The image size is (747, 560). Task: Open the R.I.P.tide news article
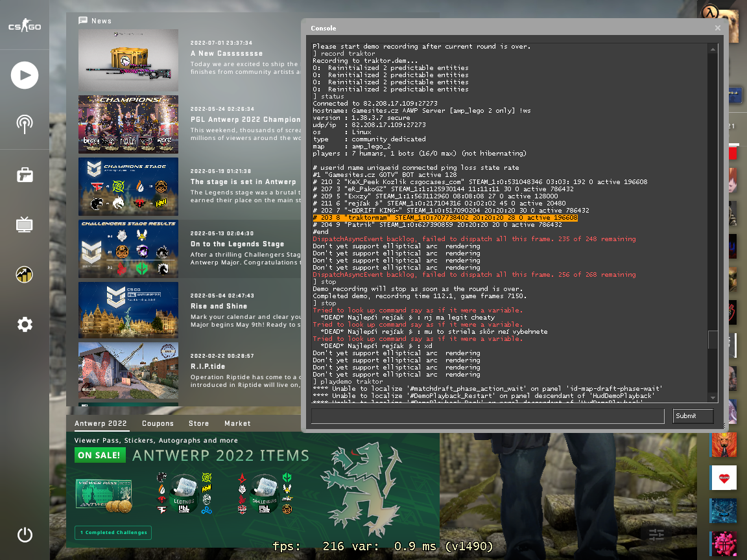point(207,366)
